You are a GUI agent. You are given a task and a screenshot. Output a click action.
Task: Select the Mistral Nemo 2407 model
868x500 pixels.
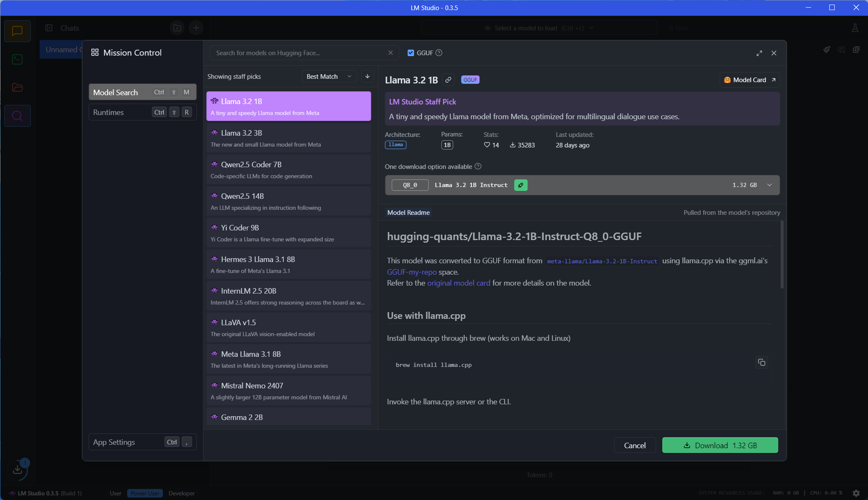(288, 391)
